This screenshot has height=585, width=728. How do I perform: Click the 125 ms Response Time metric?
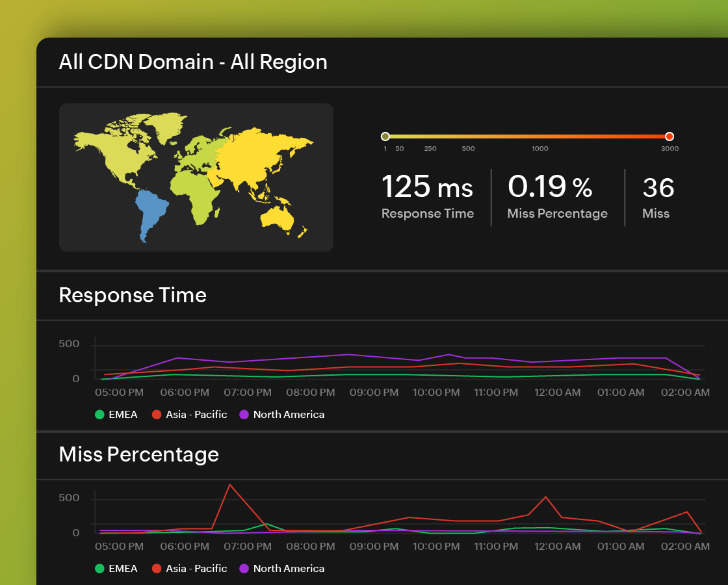click(x=428, y=187)
